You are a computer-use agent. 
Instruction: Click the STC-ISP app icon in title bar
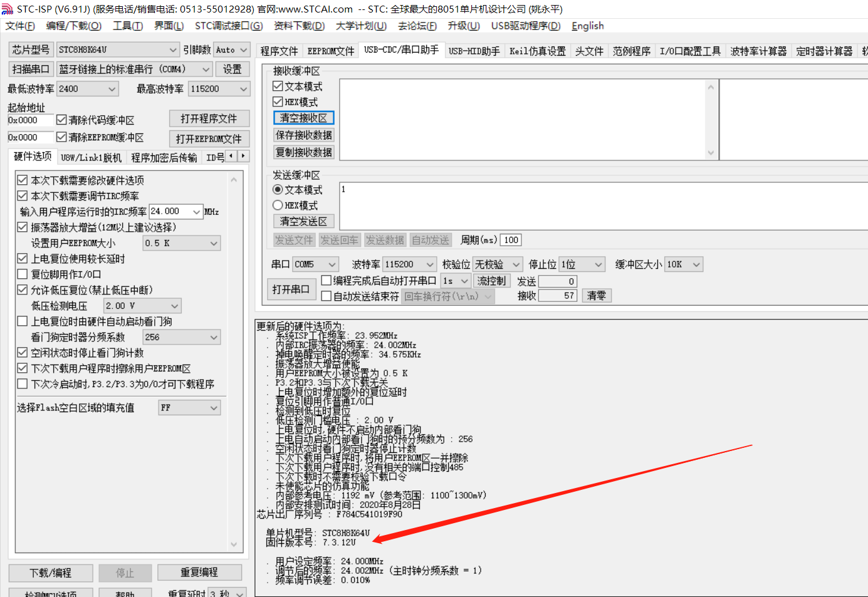click(x=7, y=9)
